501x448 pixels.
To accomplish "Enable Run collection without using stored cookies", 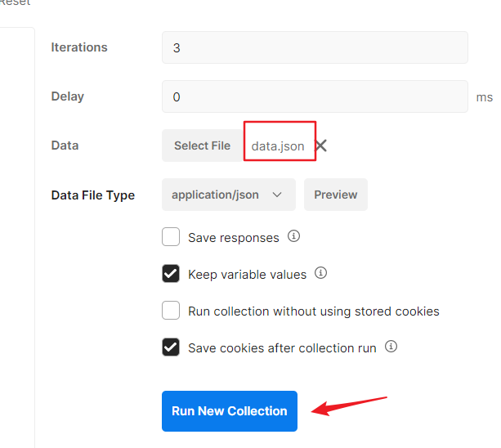I will 171,311.
